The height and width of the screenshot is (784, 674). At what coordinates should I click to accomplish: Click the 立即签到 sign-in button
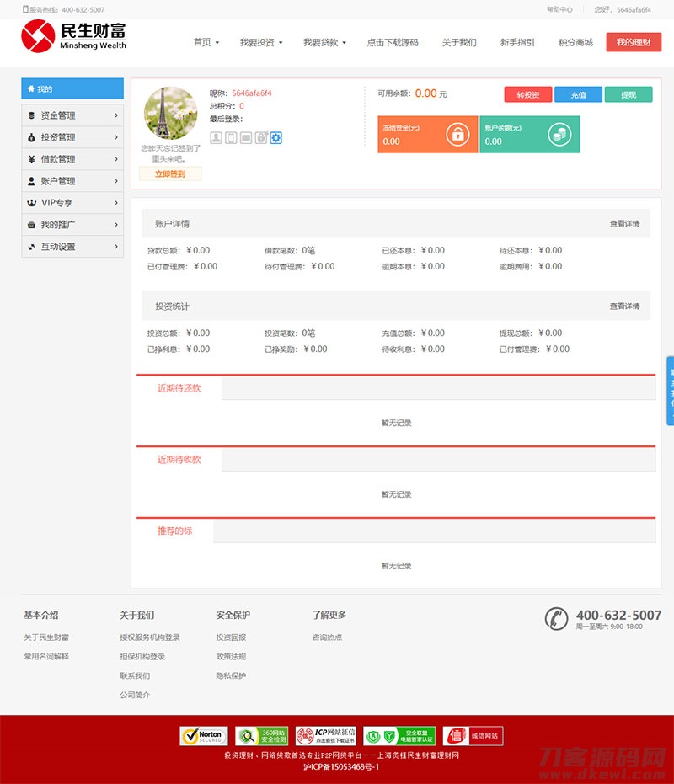(169, 173)
